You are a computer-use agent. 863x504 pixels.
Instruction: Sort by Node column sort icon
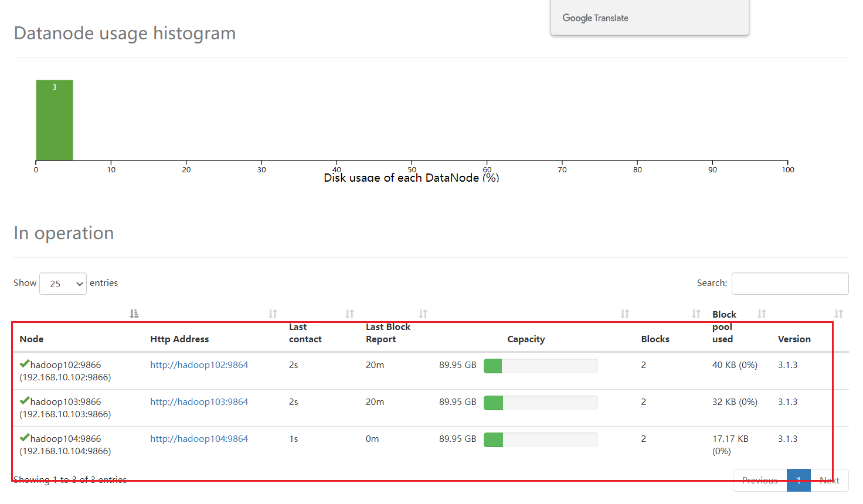[x=134, y=314]
